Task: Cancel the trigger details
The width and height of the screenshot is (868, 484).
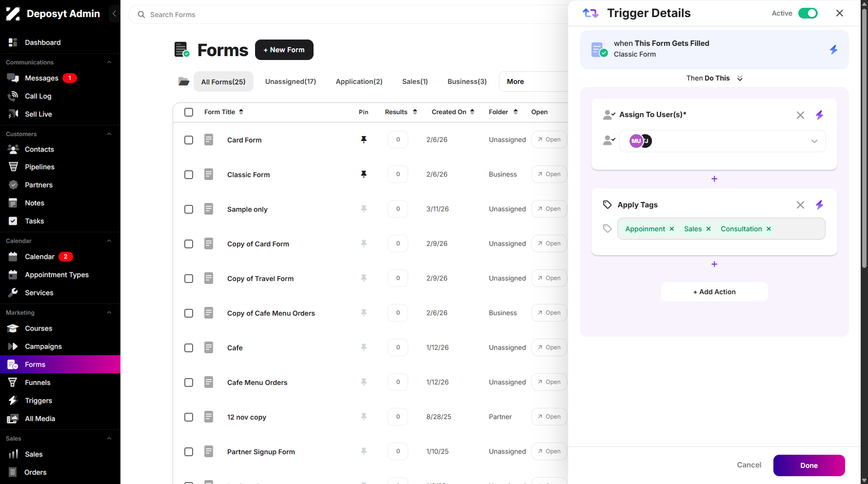Action: point(749,465)
